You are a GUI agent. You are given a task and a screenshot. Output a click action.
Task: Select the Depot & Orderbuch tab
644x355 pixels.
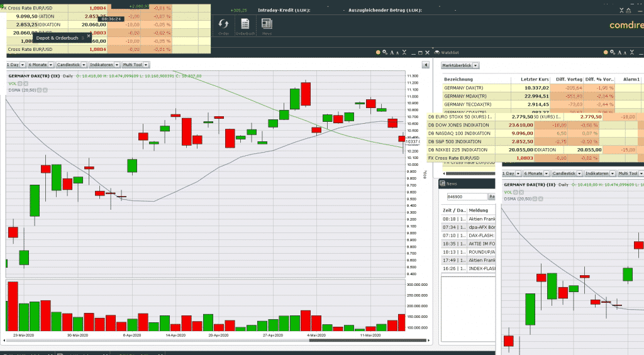57,38
